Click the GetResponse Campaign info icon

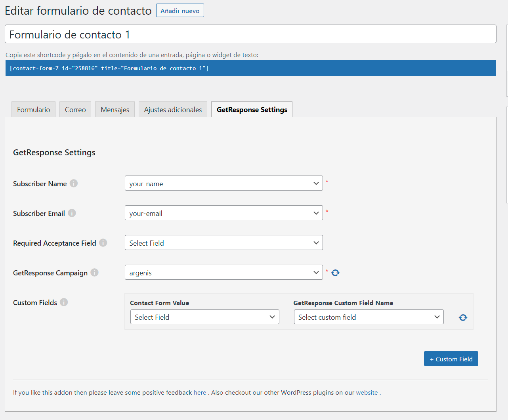click(x=94, y=272)
